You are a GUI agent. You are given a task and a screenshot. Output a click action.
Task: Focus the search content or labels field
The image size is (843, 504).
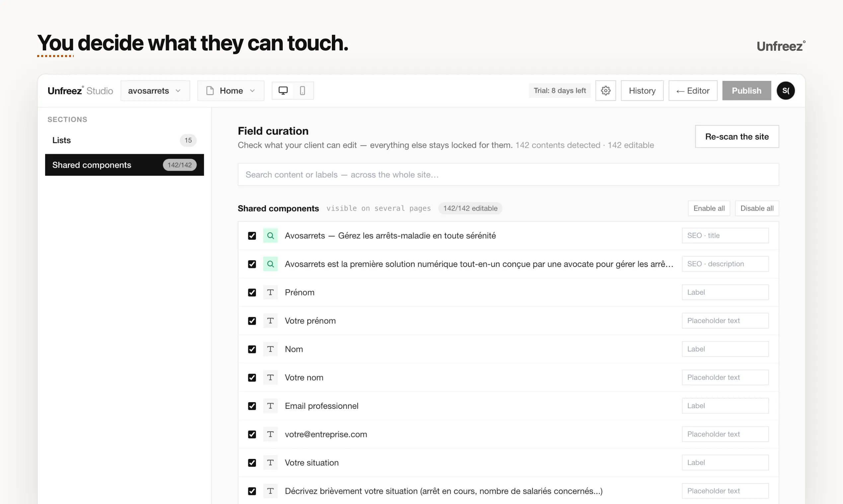[508, 174]
